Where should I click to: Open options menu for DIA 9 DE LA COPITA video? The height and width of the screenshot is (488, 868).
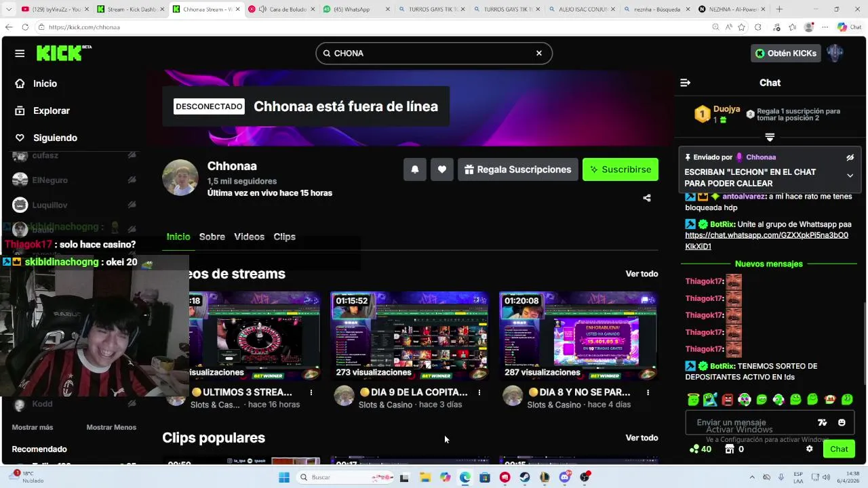(479, 392)
